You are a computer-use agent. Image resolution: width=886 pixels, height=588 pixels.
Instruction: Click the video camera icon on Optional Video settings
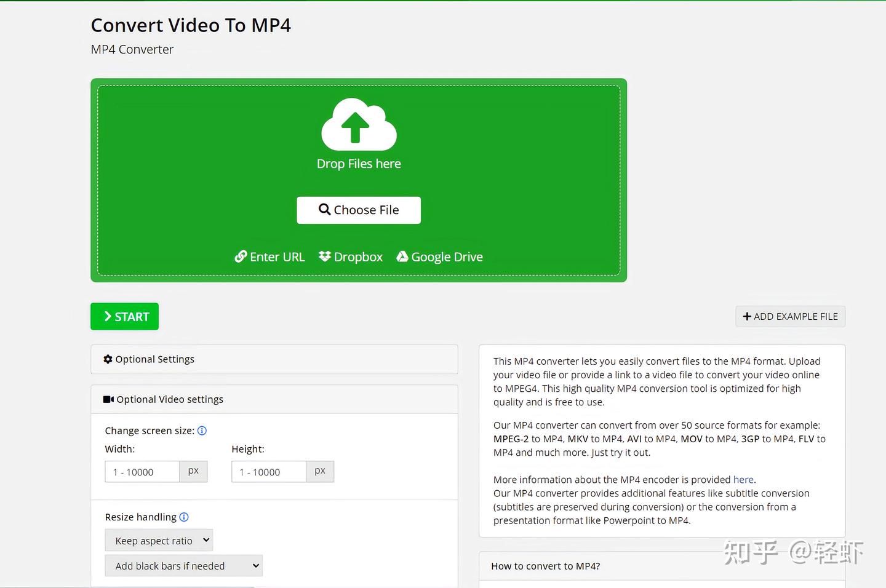(x=107, y=399)
